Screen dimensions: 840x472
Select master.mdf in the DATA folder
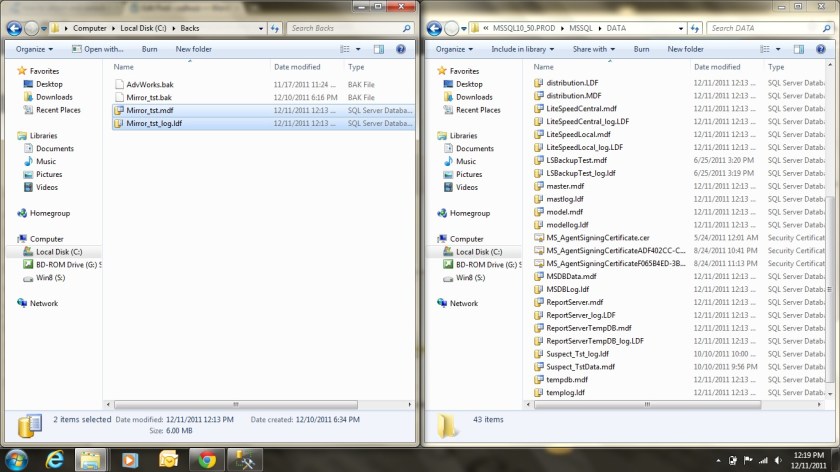pos(565,186)
